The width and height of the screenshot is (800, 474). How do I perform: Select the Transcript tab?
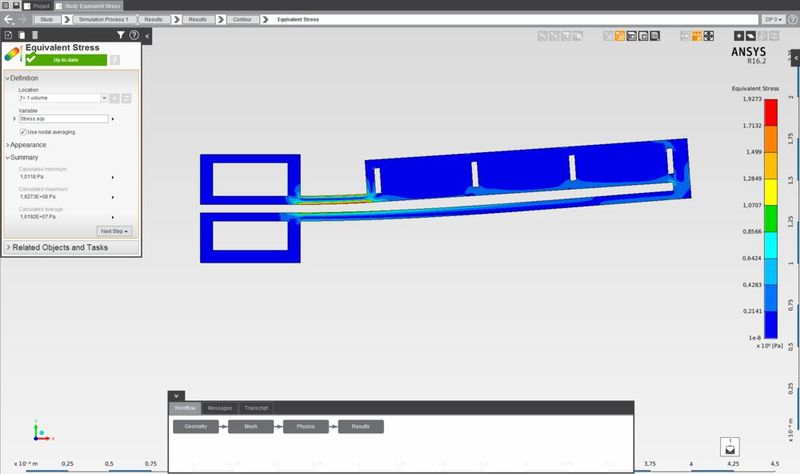pos(256,408)
